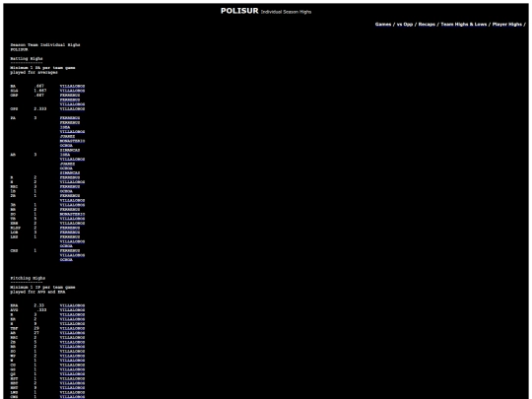This screenshot has height=399, width=532.
Task: Open the vs Opp navigation link
Action: (x=405, y=25)
